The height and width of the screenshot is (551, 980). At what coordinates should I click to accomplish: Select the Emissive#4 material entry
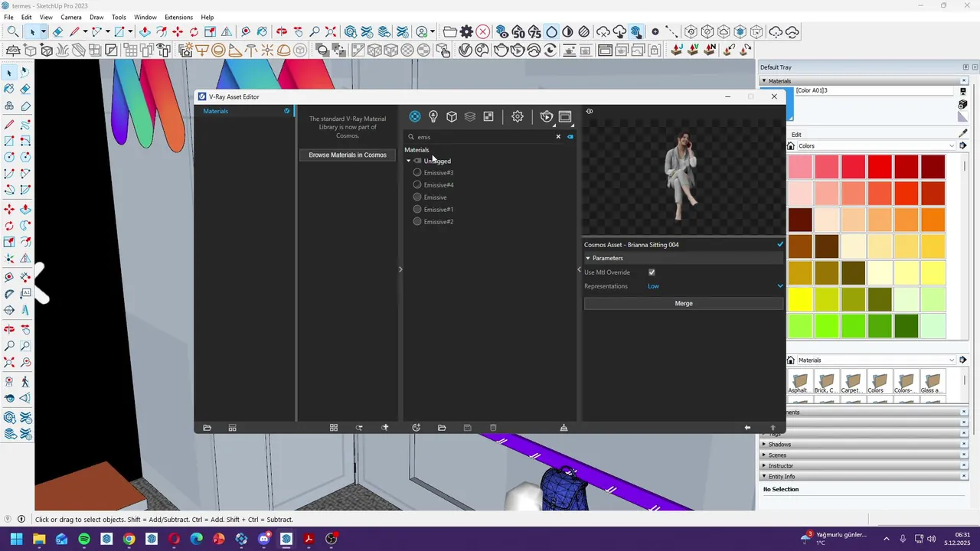coord(439,185)
